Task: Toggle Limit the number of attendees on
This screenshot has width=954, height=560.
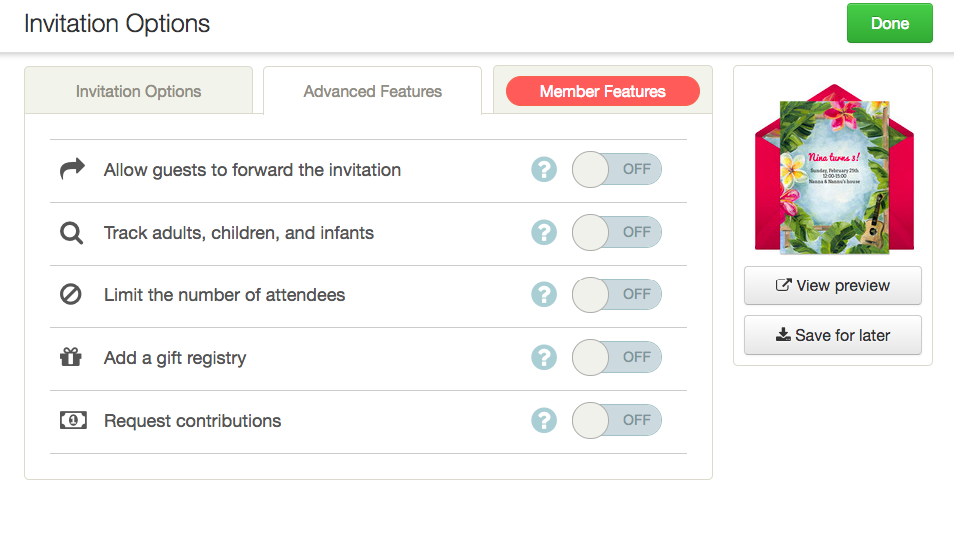Action: click(x=616, y=295)
